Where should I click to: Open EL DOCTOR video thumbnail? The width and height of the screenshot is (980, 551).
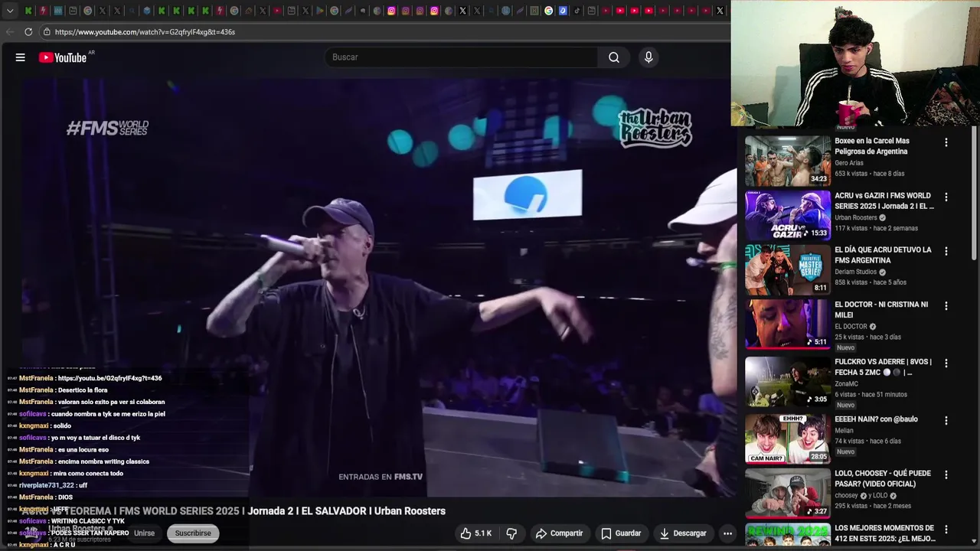pyautogui.click(x=788, y=324)
